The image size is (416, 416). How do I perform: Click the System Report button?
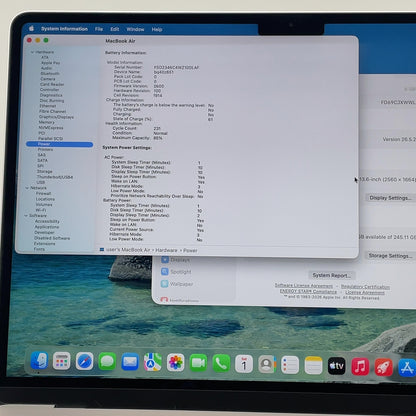coord(331,275)
